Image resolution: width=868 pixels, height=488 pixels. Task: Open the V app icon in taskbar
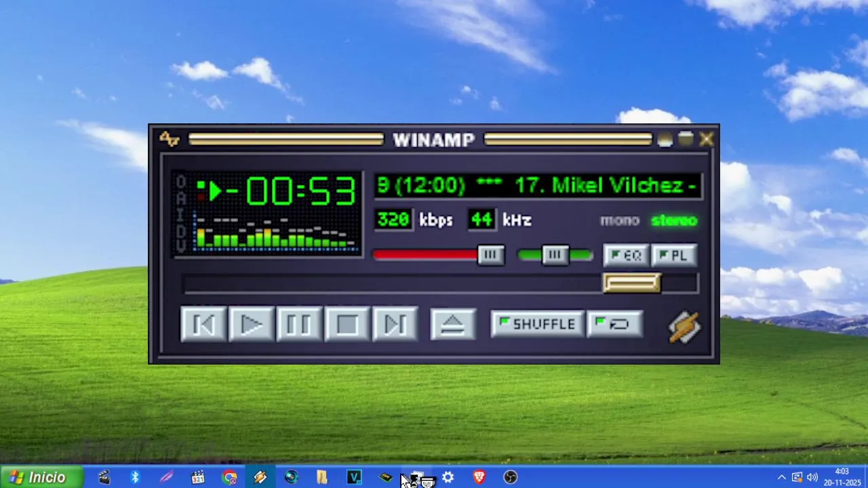[x=354, y=477]
